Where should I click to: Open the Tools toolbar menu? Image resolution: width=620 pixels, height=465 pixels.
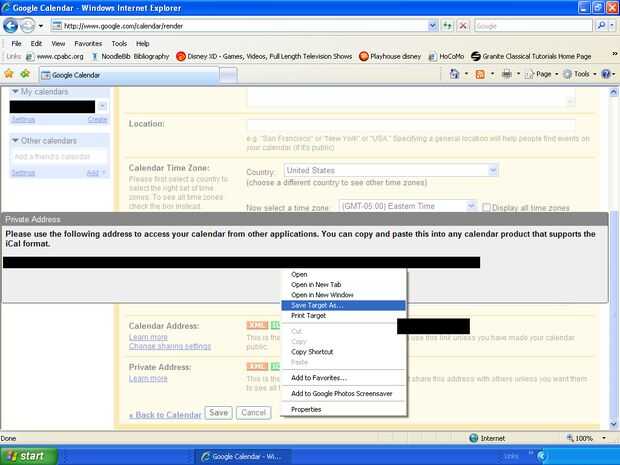579,74
